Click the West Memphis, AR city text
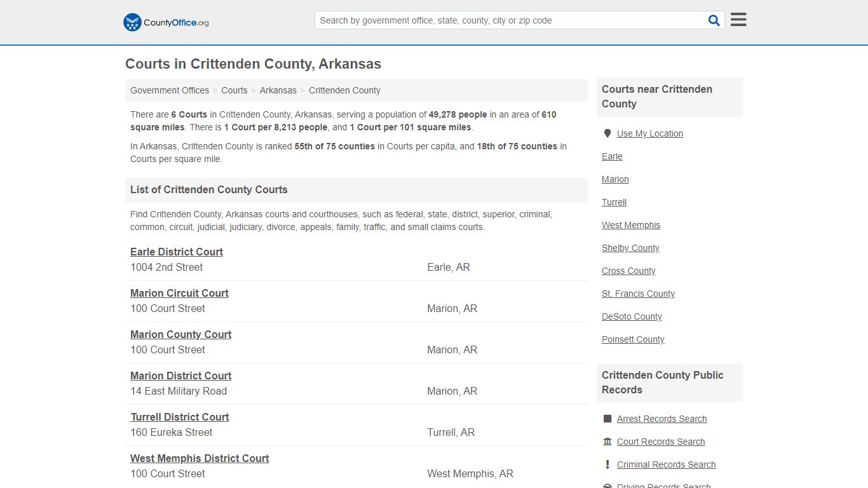 click(x=470, y=473)
